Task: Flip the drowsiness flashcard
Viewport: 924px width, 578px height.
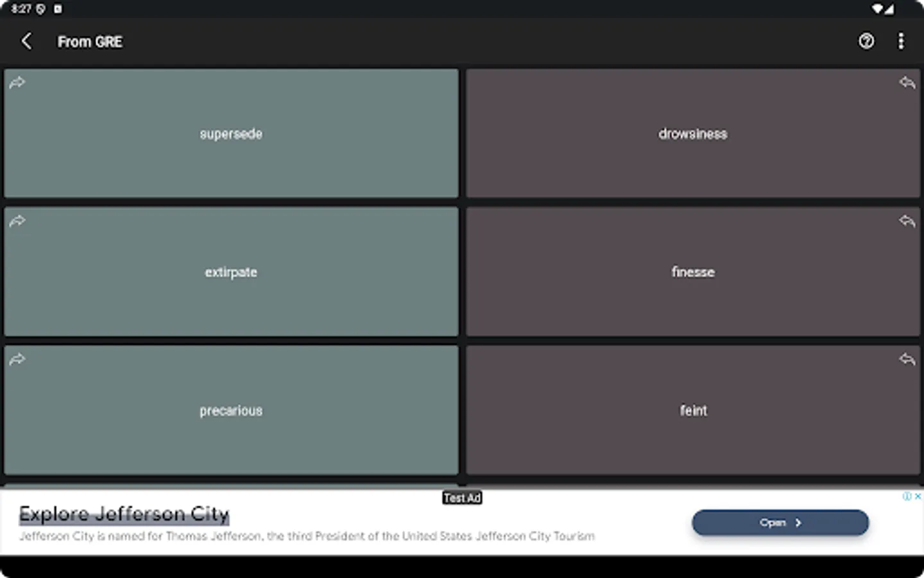Action: click(x=692, y=133)
